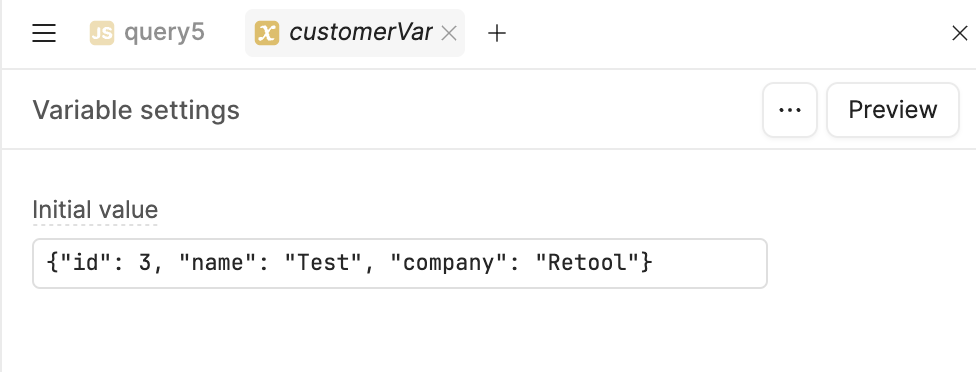Click the closing brace of the JSON
The image size is (976, 372).
[647, 263]
